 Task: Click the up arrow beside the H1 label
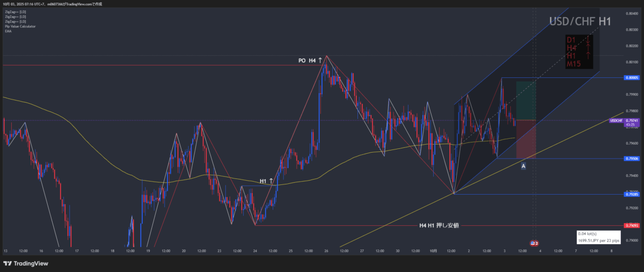pos(271,181)
